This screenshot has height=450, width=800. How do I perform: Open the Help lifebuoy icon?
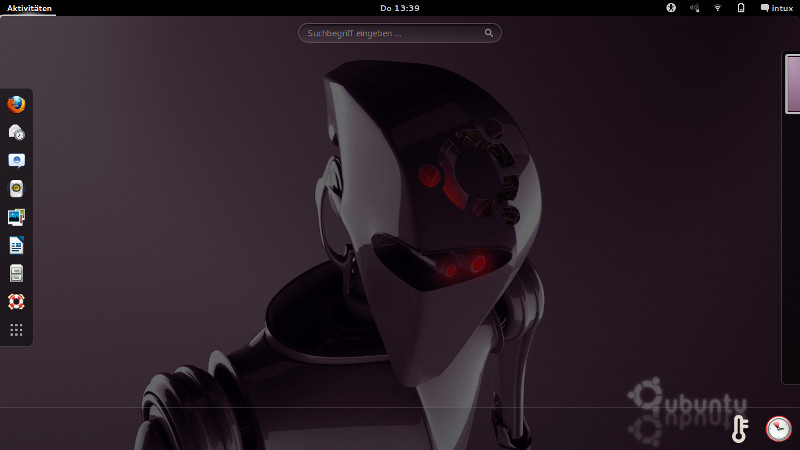(x=16, y=302)
